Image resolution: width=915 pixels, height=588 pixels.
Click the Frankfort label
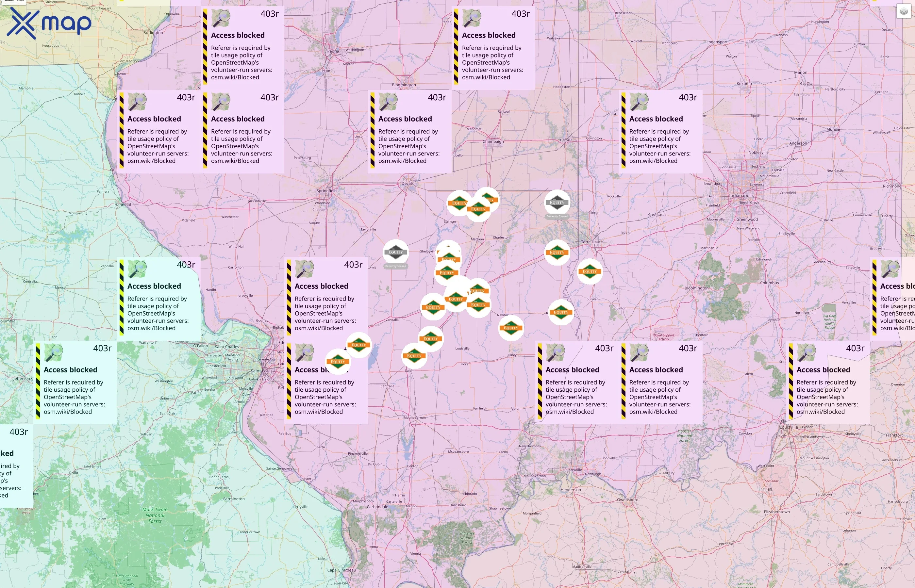pyautogui.click(x=894, y=435)
